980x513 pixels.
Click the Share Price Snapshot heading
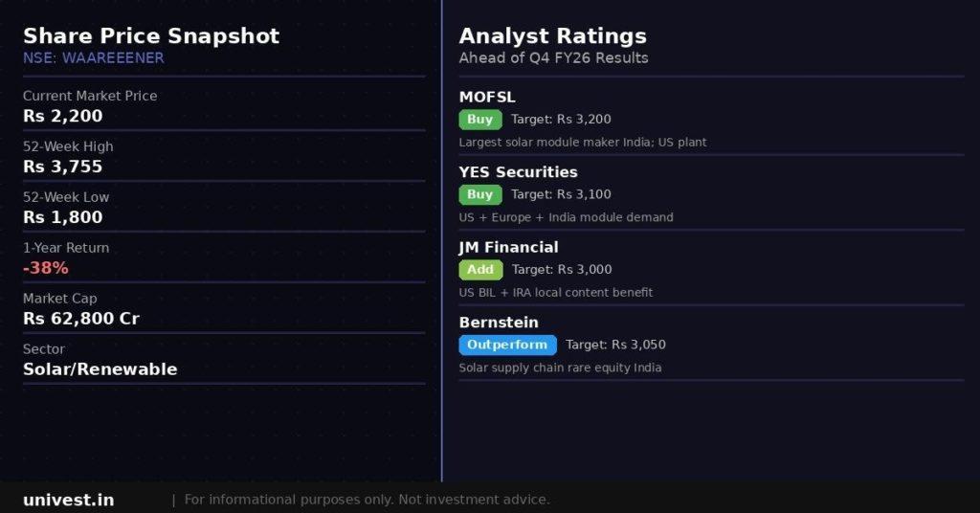click(151, 35)
